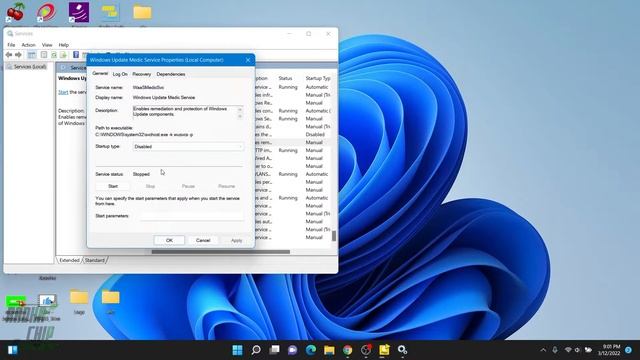Click the Back arrow in Services toolbar
The width and height of the screenshot is (640, 360).
(9, 55)
